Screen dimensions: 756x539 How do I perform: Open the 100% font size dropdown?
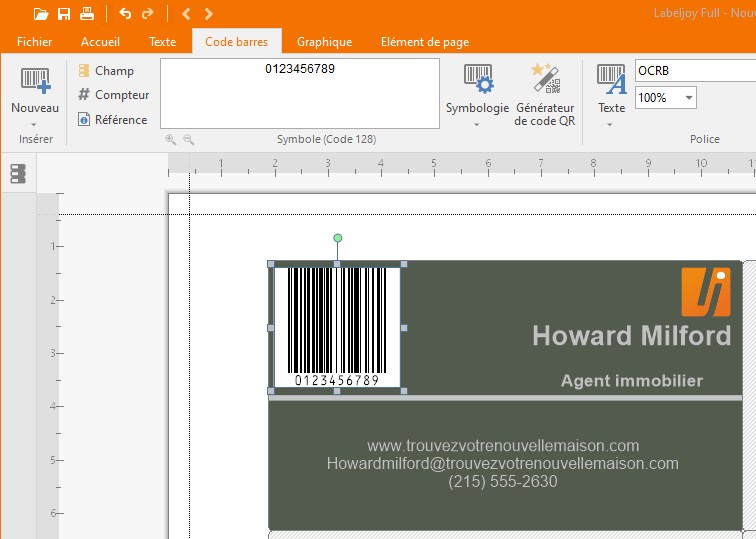[689, 98]
